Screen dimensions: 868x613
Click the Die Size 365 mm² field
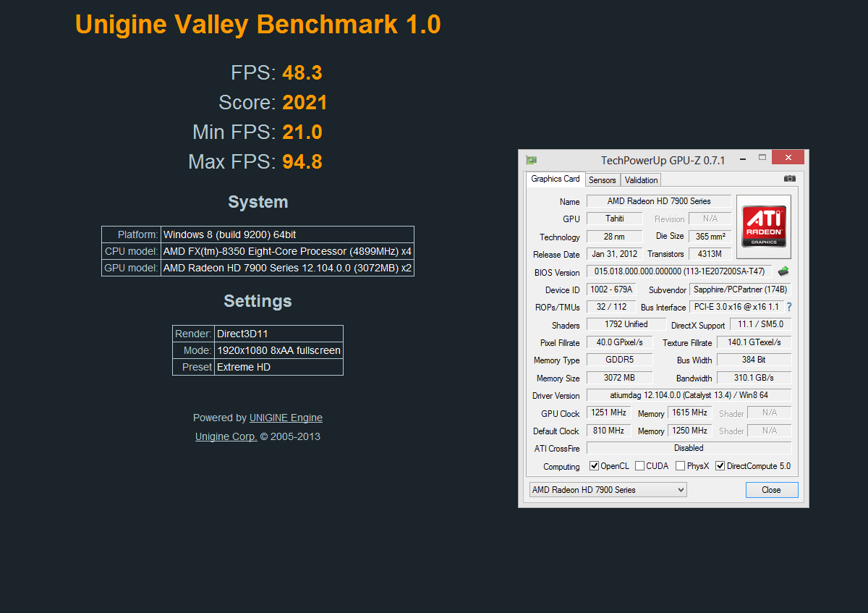coord(710,236)
